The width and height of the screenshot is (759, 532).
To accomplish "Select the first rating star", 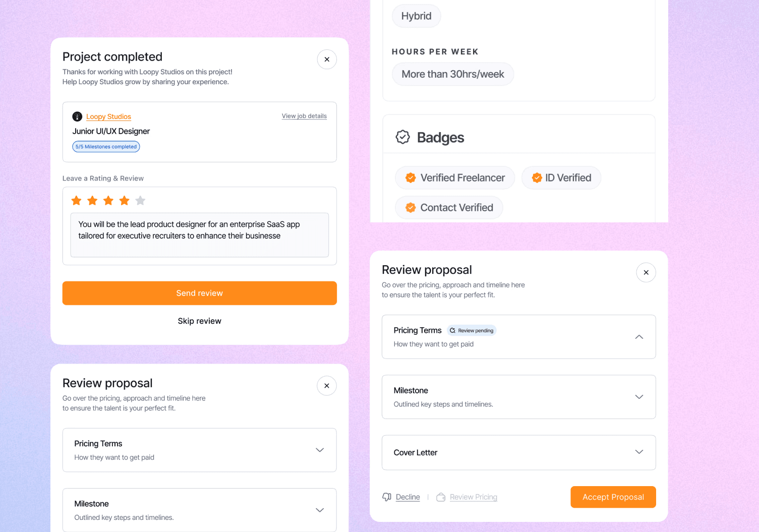I will pyautogui.click(x=77, y=201).
